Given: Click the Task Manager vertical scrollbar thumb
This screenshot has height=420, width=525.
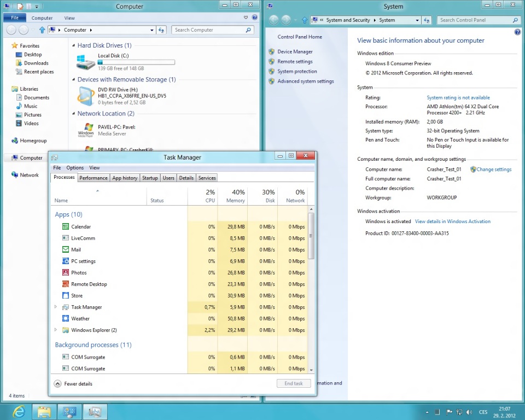Looking at the screenshot, I should (311, 236).
